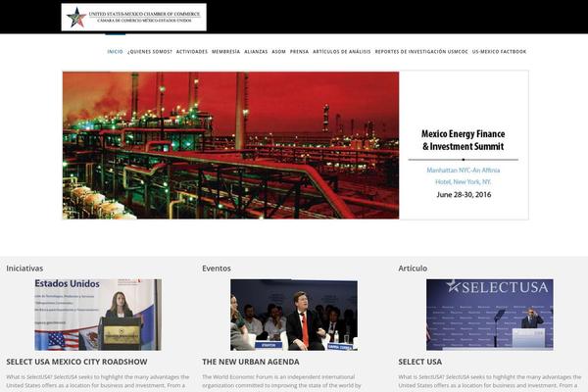Open the SELECT USA article headline

(420, 362)
